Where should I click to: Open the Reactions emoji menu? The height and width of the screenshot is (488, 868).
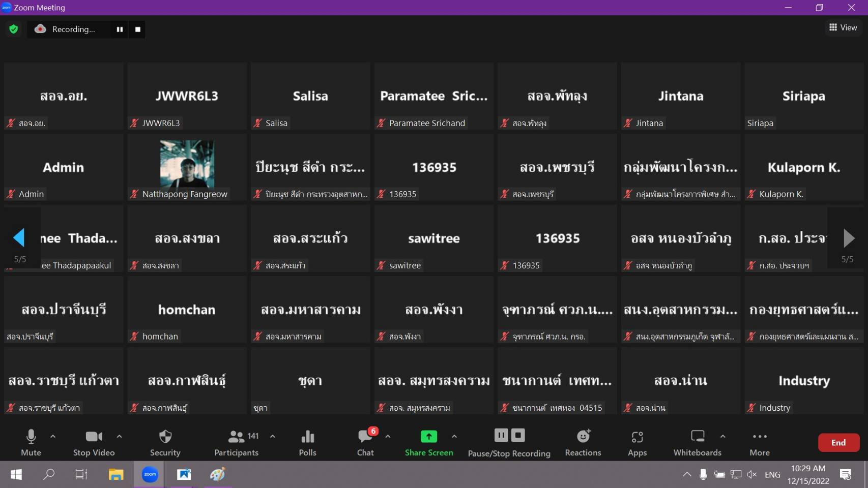(x=583, y=442)
